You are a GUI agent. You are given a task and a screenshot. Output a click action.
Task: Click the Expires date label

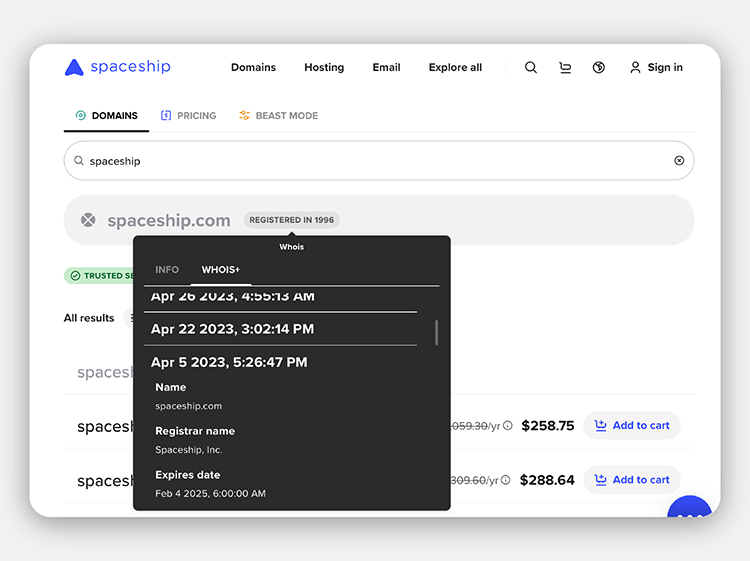pos(188,475)
